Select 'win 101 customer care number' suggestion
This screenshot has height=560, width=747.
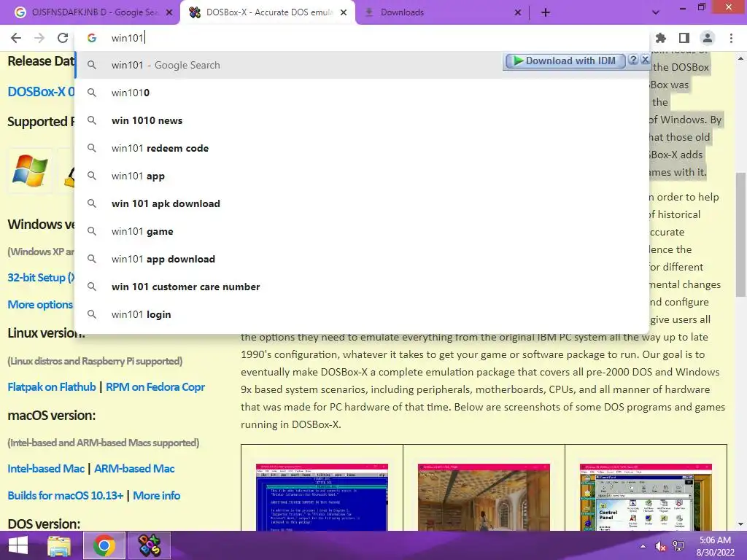(x=362, y=287)
